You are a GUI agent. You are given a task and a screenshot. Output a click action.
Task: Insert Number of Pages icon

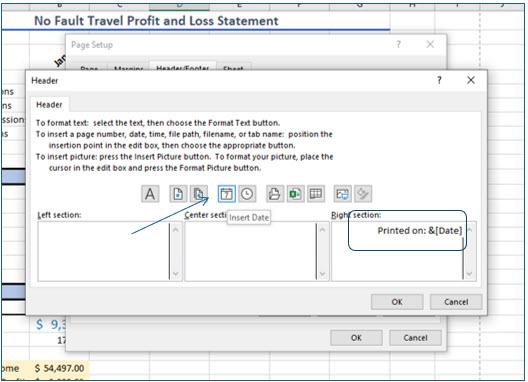point(199,194)
